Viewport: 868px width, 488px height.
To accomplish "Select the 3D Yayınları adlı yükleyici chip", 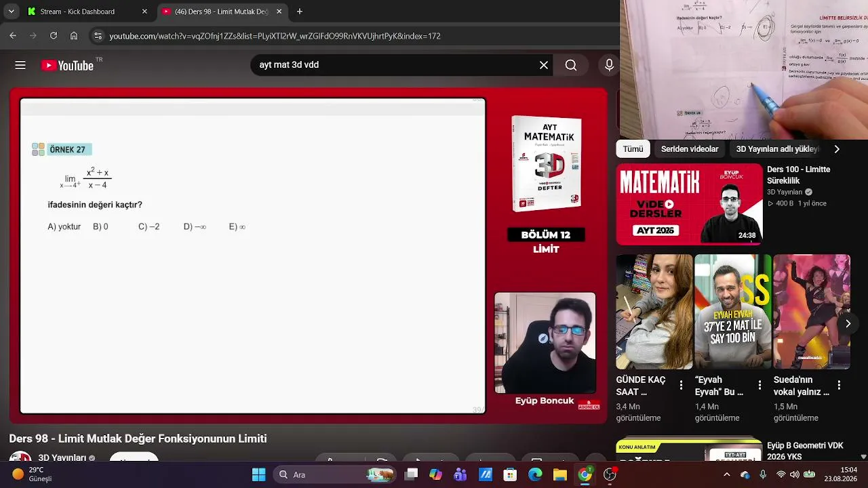I will click(777, 149).
